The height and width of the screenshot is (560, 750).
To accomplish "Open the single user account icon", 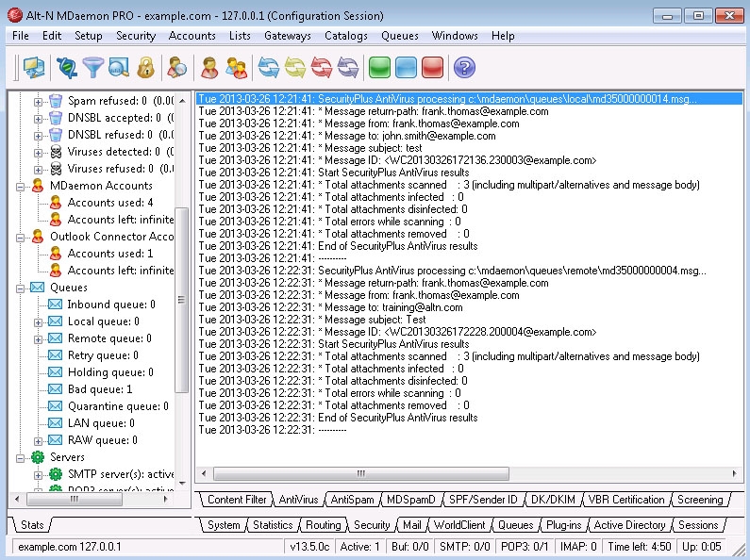I will tap(209, 68).
